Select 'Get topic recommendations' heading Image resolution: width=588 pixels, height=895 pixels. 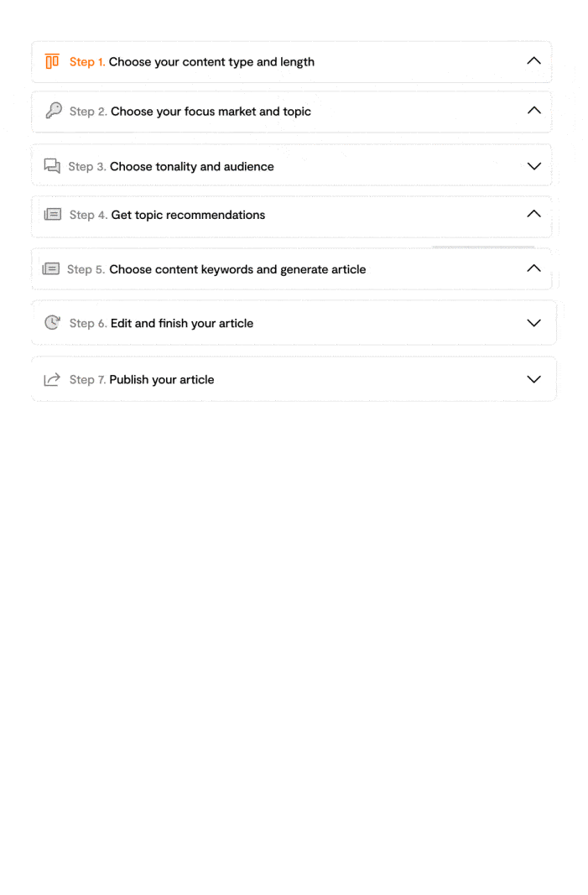click(188, 216)
